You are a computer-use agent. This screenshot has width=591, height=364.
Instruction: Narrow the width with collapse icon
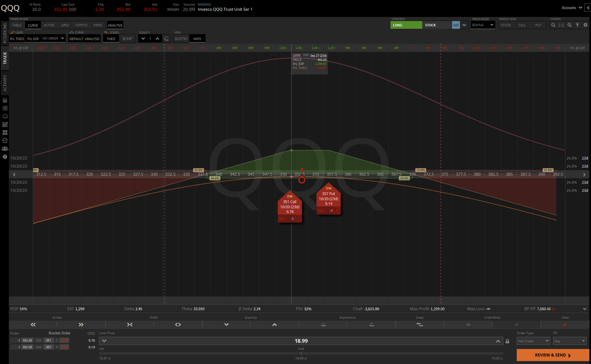pos(130,325)
